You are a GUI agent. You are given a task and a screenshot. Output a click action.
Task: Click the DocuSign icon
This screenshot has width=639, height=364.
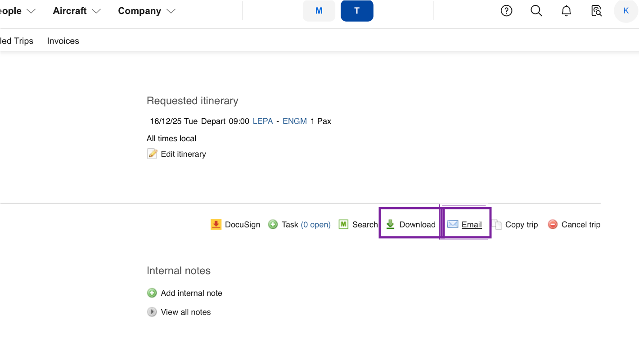[216, 224]
